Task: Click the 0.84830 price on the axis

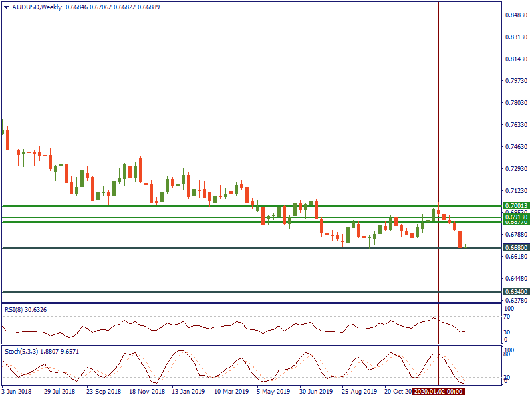Action: pyautogui.click(x=516, y=15)
